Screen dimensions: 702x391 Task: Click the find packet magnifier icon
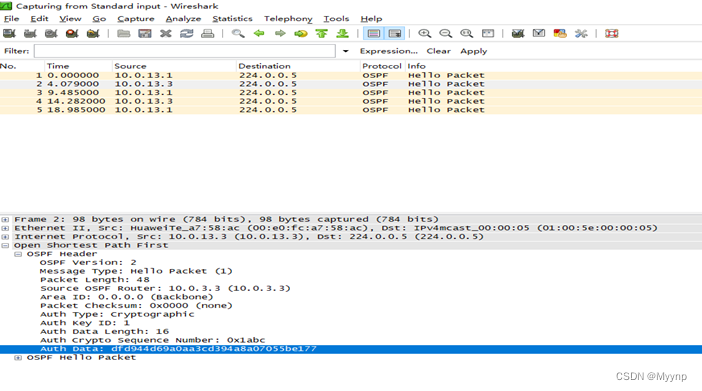pyautogui.click(x=238, y=34)
